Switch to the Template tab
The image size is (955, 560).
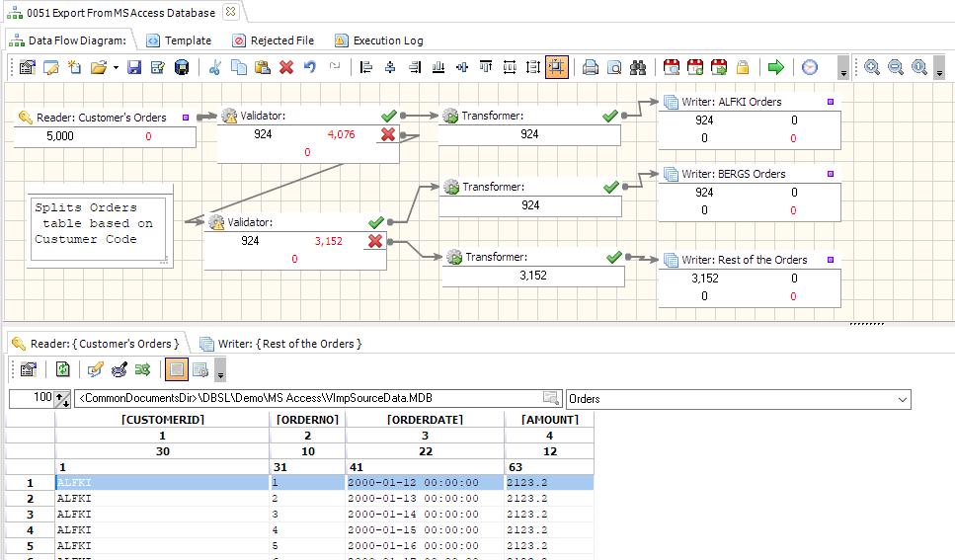179,40
